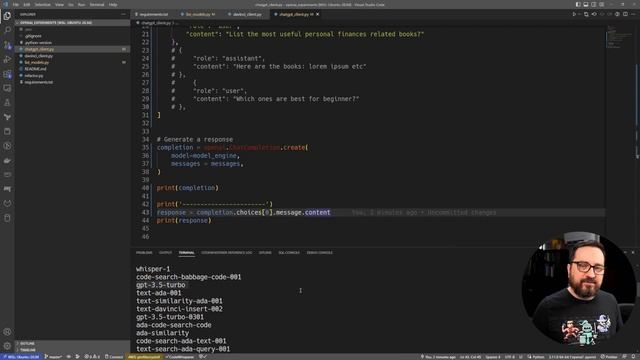Expand the Outline section

pos(73,343)
